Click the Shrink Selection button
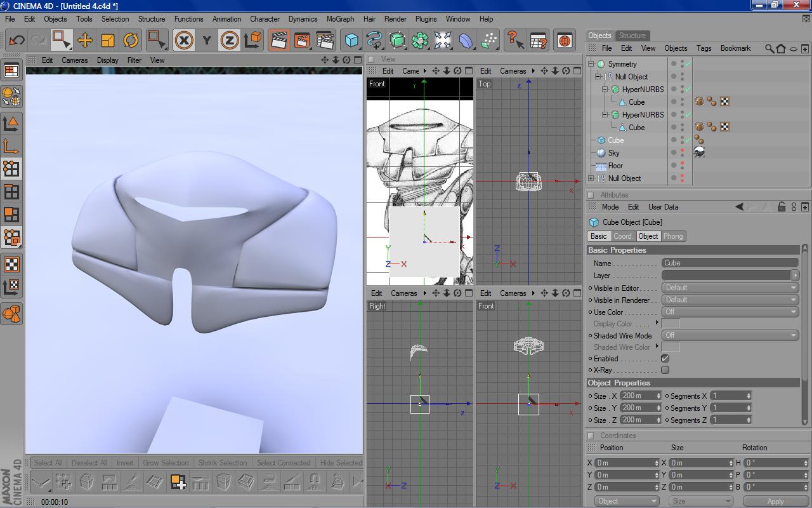Screen dimensions: 812x508 (x=223, y=463)
